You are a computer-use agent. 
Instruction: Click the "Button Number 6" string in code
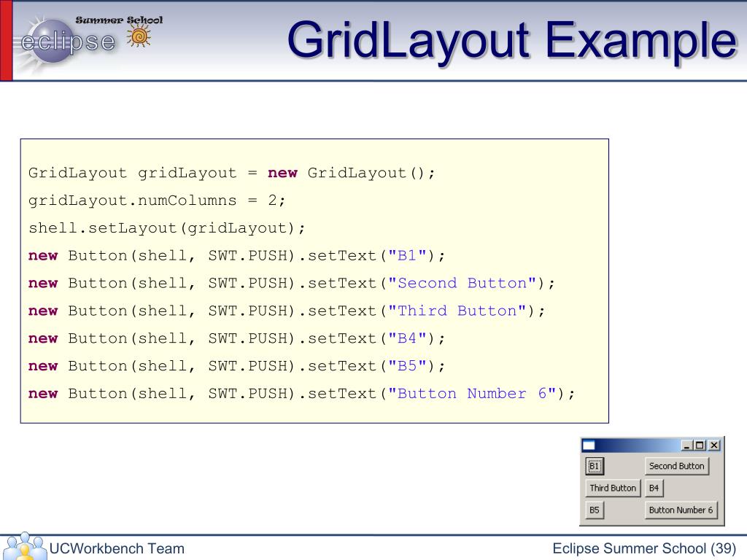(x=472, y=394)
